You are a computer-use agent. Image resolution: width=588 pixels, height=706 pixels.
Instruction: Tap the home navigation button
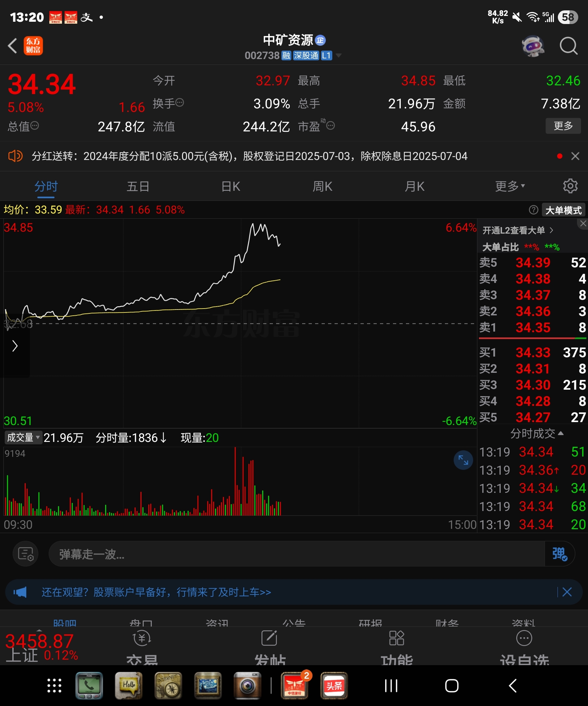tap(451, 686)
